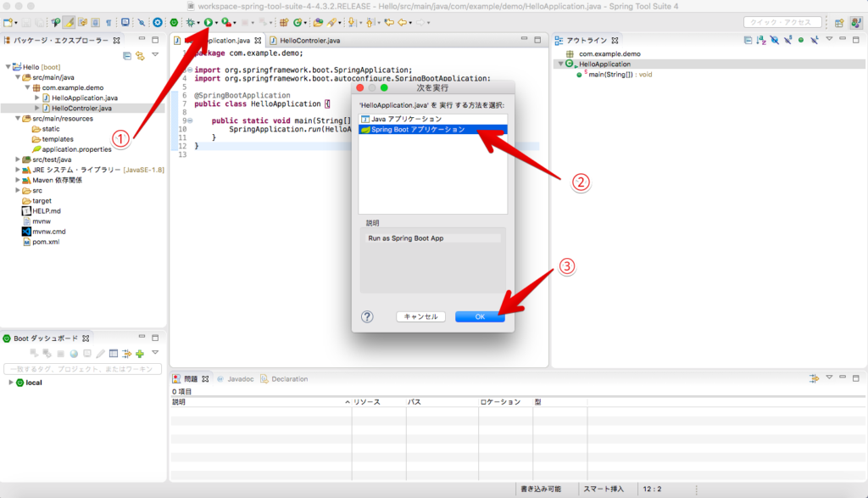Click the Debug bug icon in toolbar
Image resolution: width=868 pixels, height=498 pixels.
[x=190, y=22]
